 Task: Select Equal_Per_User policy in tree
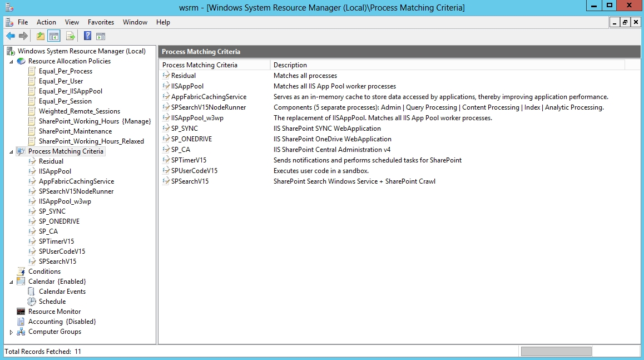61,81
